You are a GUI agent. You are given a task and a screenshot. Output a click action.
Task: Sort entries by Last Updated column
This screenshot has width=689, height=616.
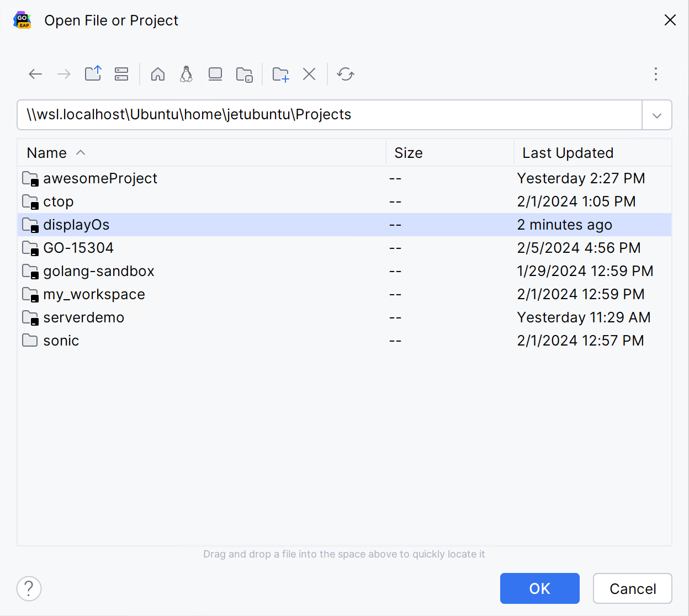point(568,152)
